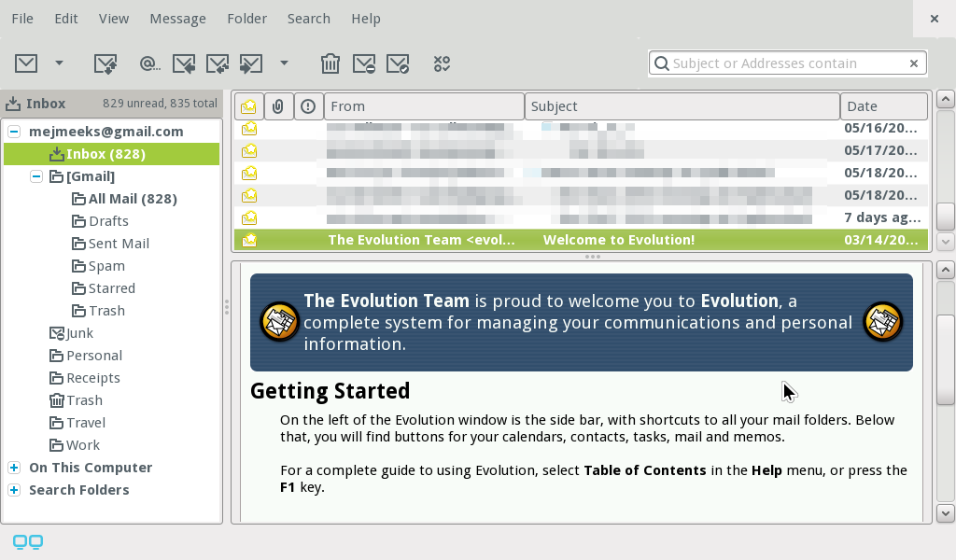Image resolution: width=956 pixels, height=560 pixels.
Task: Click the New message envelope icon
Action: 26,63
